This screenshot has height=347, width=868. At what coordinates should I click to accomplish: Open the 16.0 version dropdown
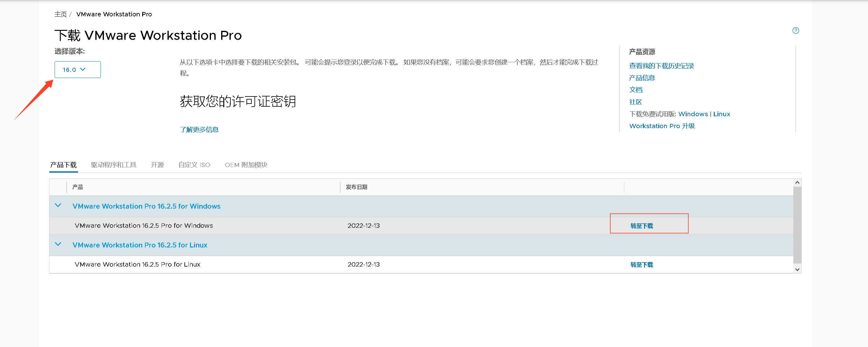77,70
